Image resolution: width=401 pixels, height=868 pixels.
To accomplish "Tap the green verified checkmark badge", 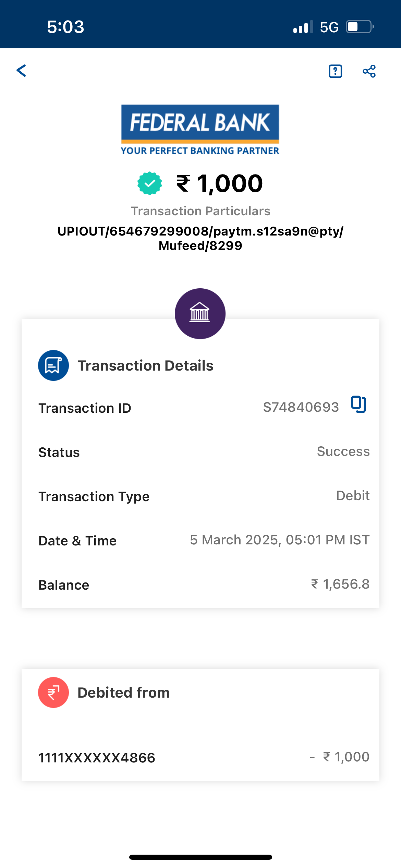I will tap(149, 183).
